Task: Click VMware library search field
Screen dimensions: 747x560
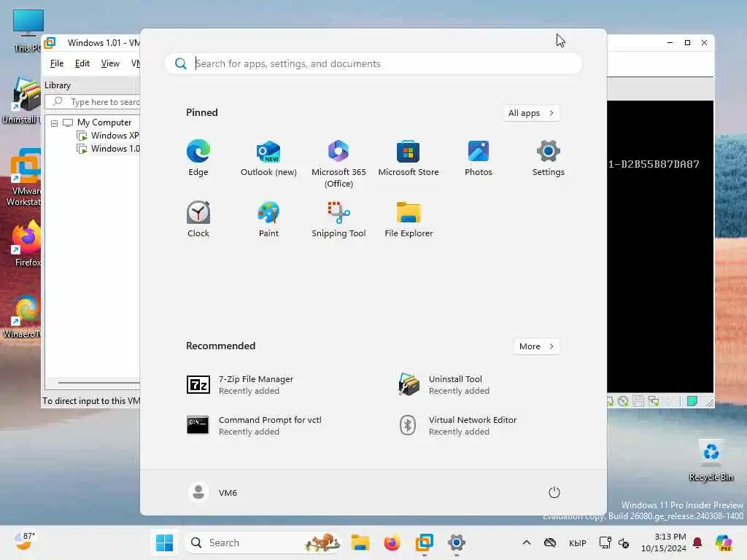Action: (93, 102)
